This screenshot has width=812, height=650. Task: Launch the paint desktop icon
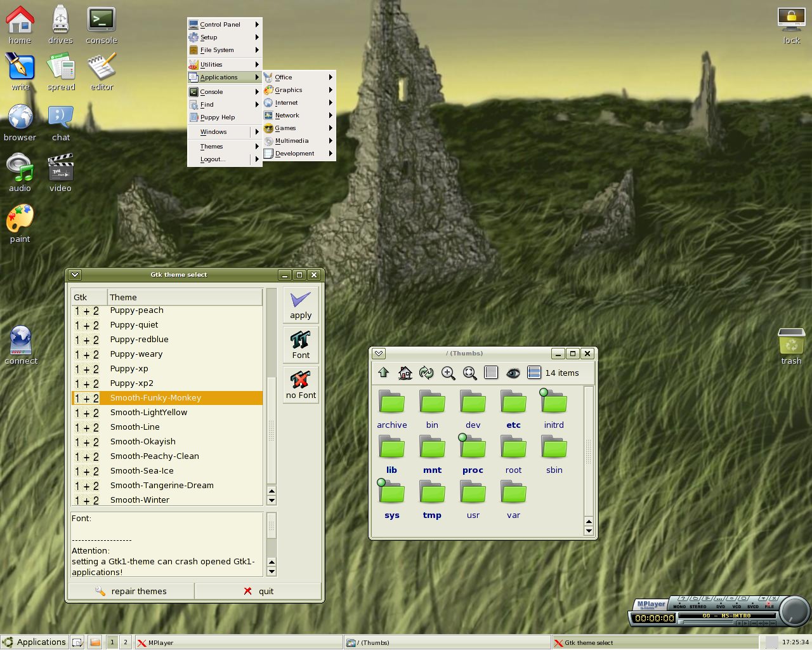point(20,223)
